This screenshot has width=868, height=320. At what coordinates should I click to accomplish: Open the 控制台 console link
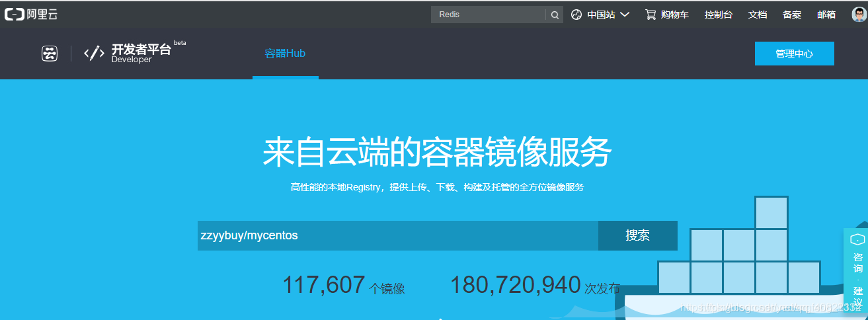tap(719, 15)
